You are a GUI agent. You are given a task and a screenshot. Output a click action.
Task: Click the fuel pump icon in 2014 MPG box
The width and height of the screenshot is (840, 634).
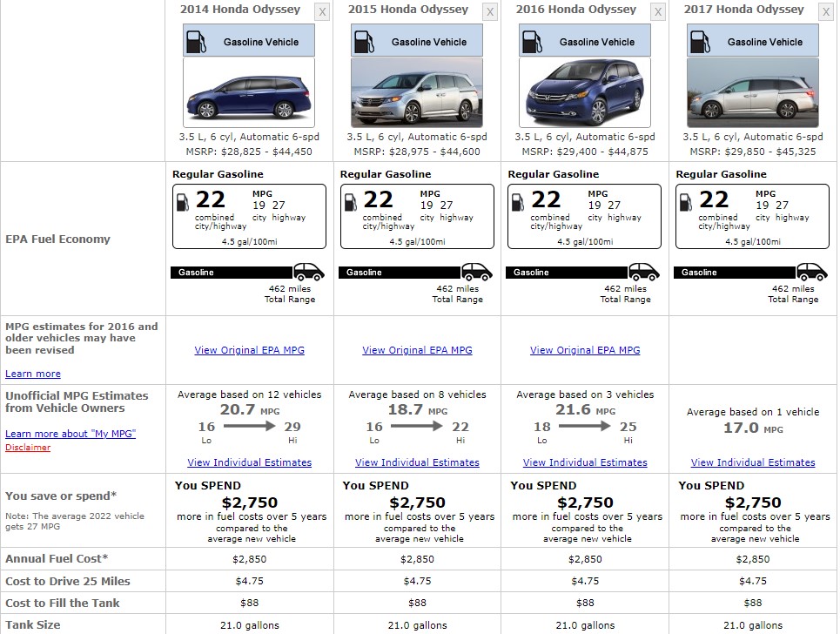(x=183, y=203)
